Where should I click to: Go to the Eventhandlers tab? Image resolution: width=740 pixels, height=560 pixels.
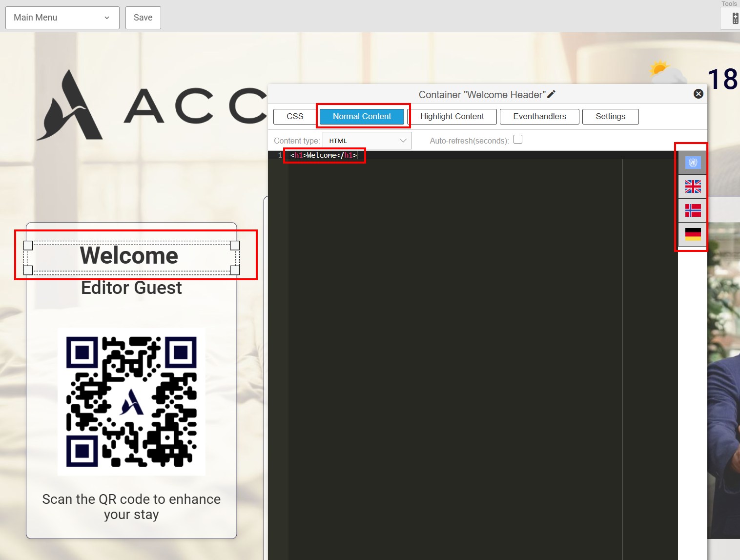[539, 116]
